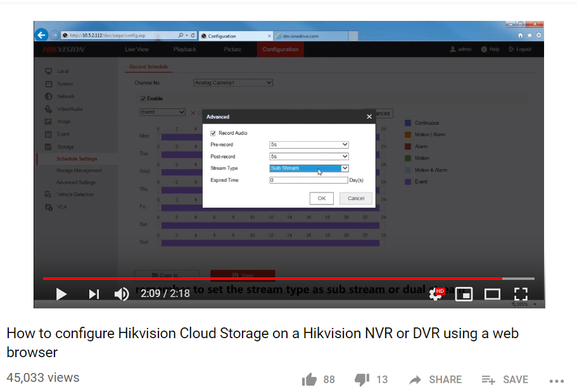577x392 pixels.
Task: Play the video
Action: 61,294
